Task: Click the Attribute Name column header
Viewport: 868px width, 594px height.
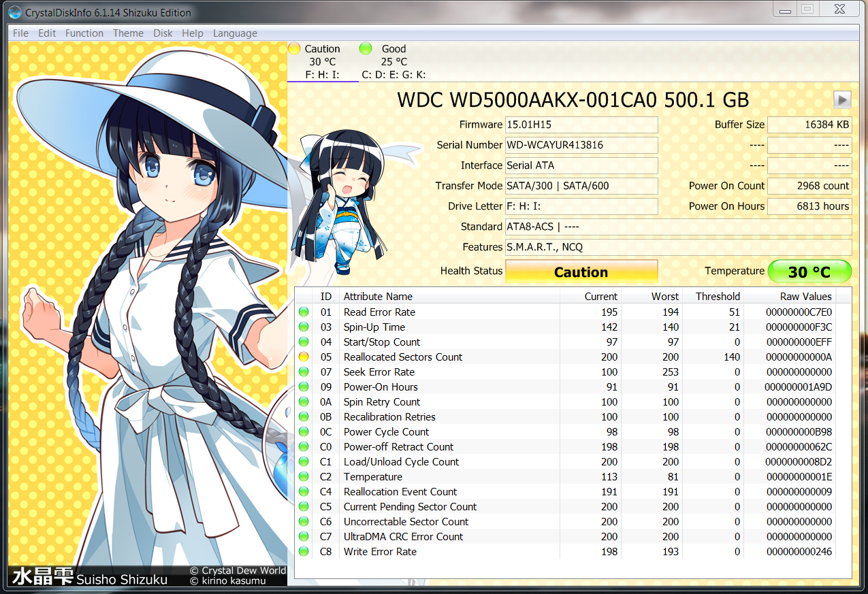Action: coord(449,296)
